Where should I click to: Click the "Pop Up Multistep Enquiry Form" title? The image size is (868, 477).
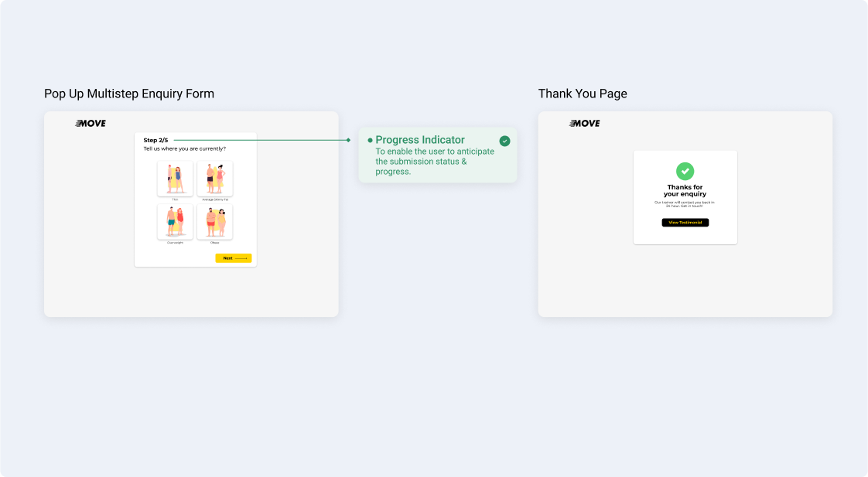pos(129,94)
